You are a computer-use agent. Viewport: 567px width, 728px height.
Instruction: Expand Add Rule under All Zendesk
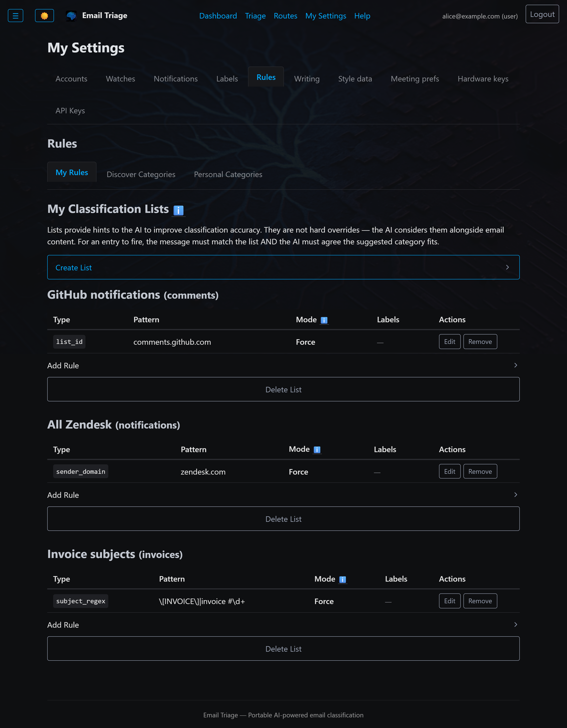tap(283, 495)
